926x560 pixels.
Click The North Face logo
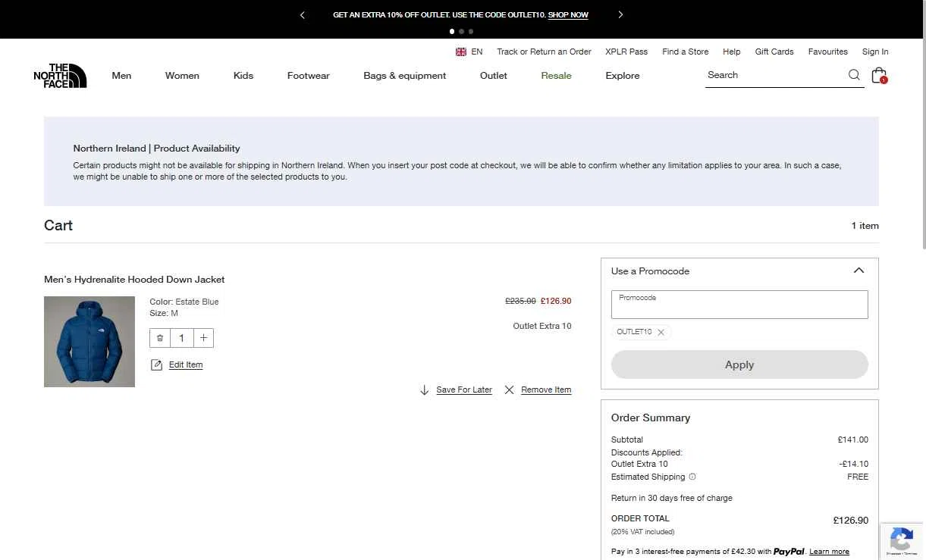60,76
